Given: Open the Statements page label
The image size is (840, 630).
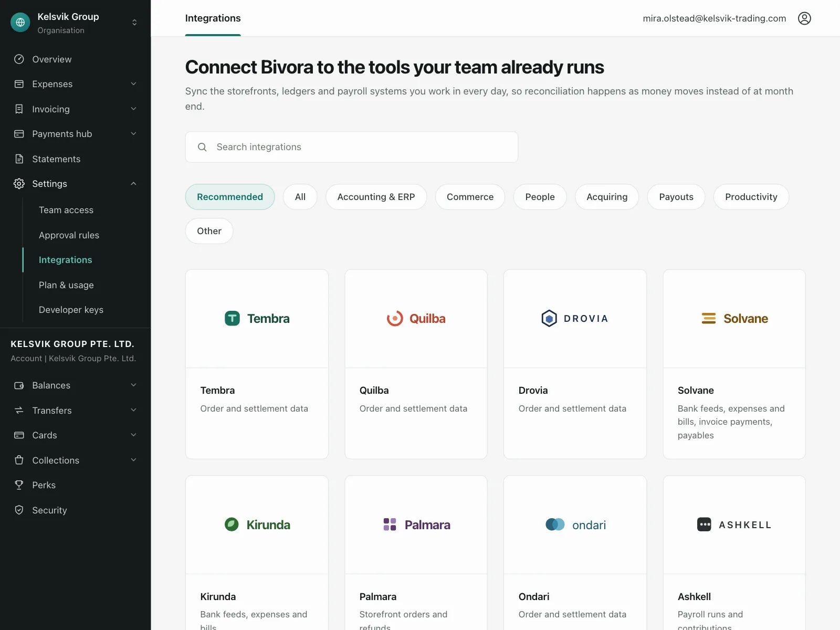Looking at the screenshot, I should 56,159.
